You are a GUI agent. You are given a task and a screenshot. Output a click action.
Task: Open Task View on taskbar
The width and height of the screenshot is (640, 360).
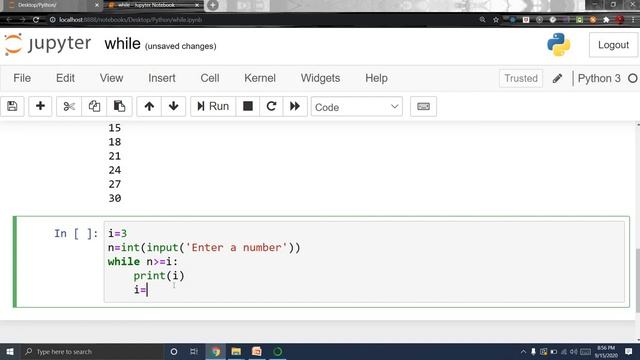[x=194, y=351]
